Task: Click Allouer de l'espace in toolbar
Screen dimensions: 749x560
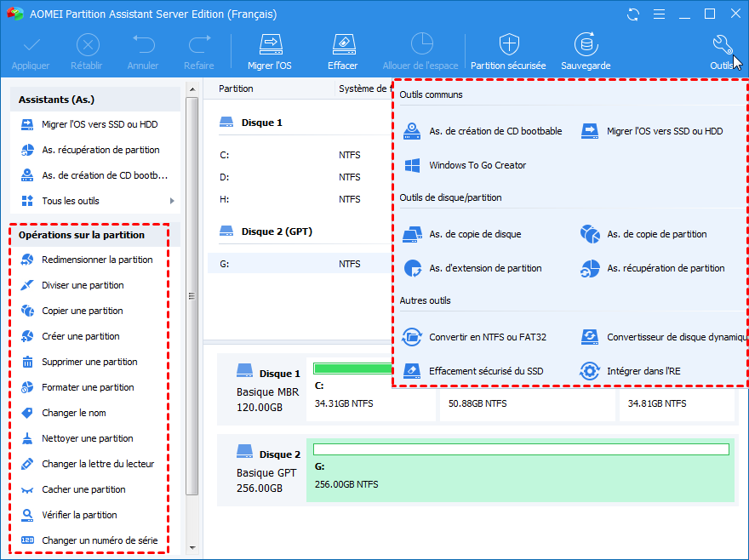Action: [420, 52]
